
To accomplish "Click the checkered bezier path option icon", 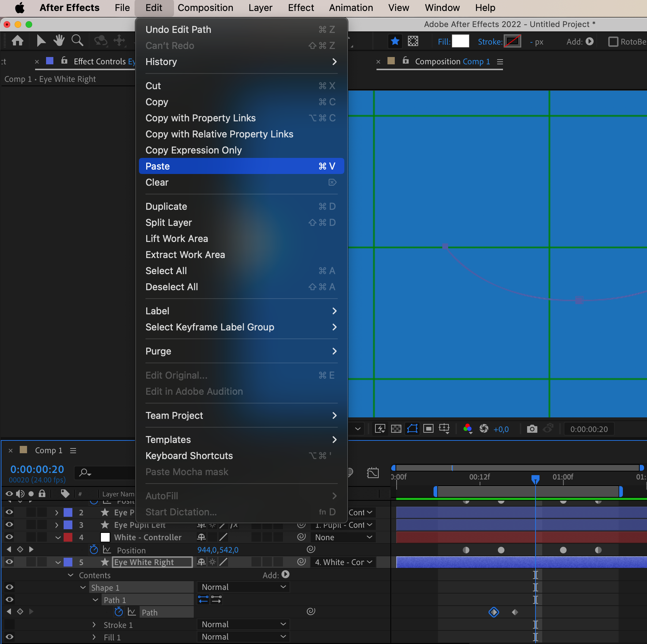I will [413, 41].
